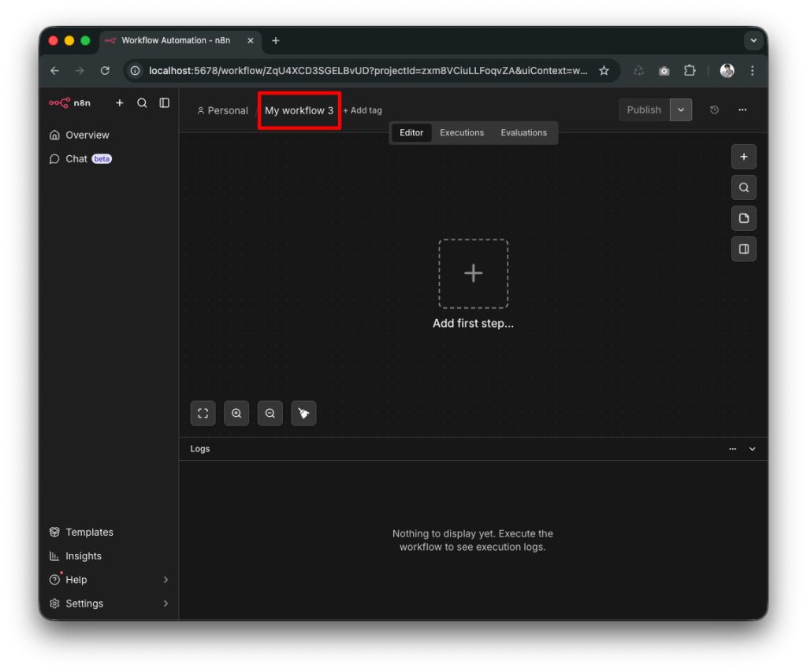Open Templates in the sidebar
Image resolution: width=807 pixels, height=672 pixels.
(x=89, y=533)
